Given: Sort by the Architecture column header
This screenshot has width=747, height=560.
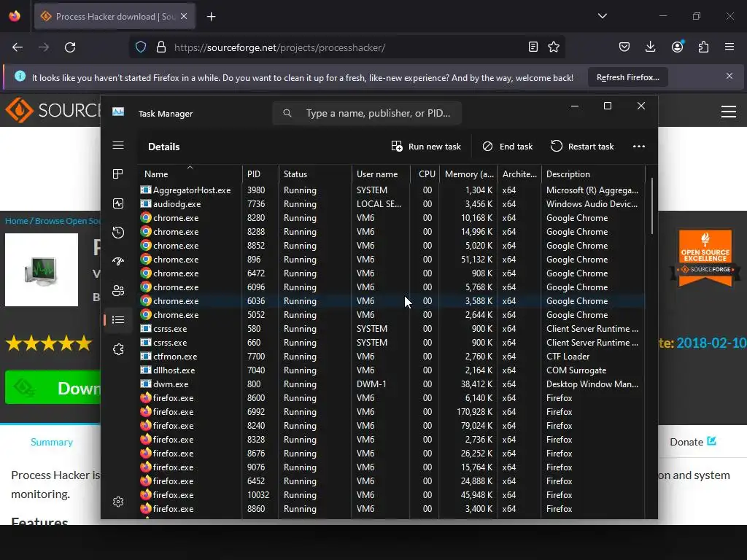Looking at the screenshot, I should tap(519, 174).
